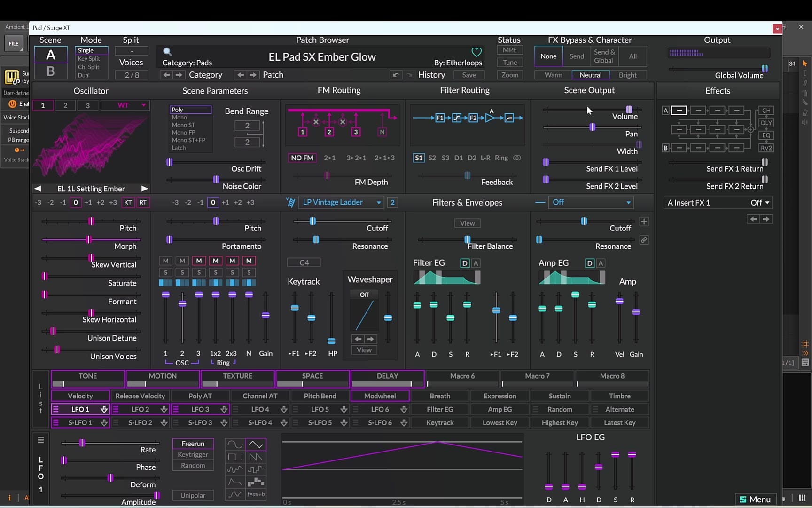Click the patch search magnifier icon
Image resolution: width=812 pixels, height=508 pixels.
[167, 52]
